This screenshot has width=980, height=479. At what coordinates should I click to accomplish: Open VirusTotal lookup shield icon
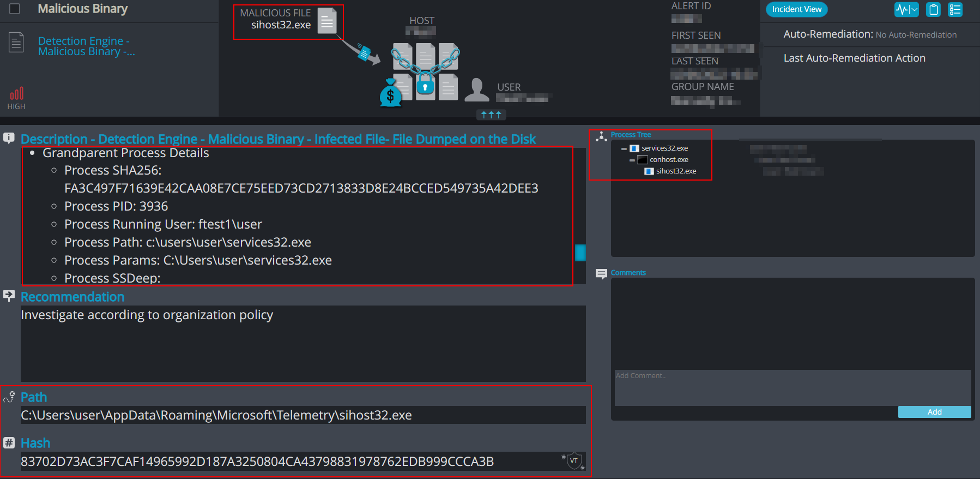(573, 461)
